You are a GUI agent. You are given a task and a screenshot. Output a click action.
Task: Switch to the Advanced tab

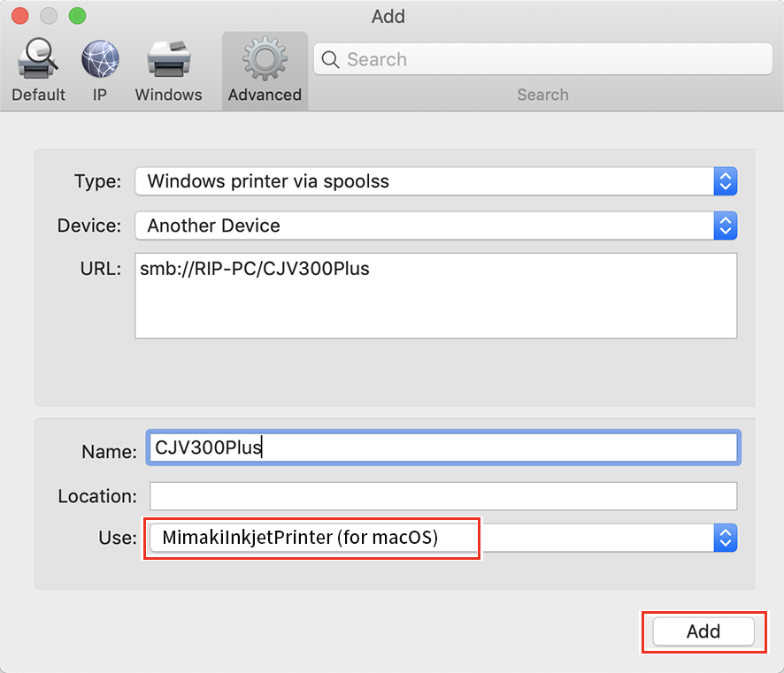[264, 71]
